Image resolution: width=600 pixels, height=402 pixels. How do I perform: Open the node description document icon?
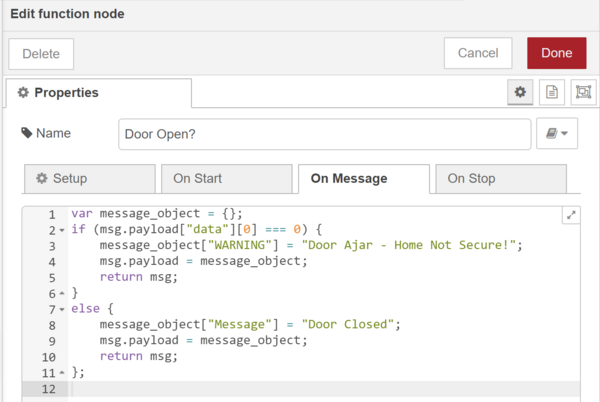(550, 92)
